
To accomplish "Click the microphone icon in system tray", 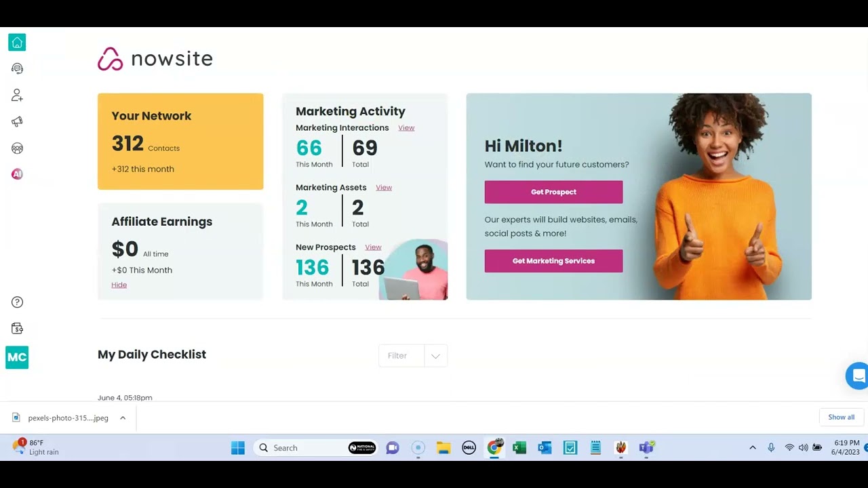I will click(x=771, y=447).
